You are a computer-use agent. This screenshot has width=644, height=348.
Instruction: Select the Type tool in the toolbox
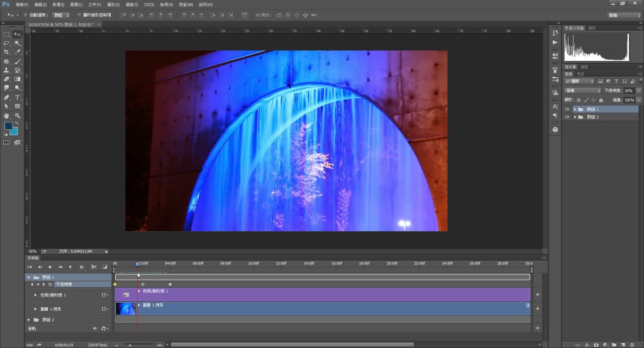click(17, 98)
